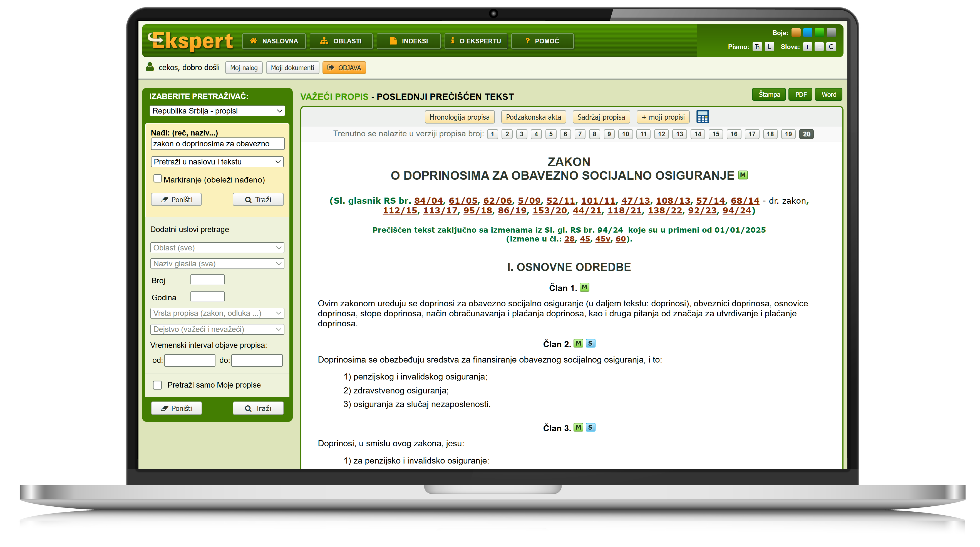980x547 pixels.
Task: Select the orange color theme
Action: coord(795,33)
